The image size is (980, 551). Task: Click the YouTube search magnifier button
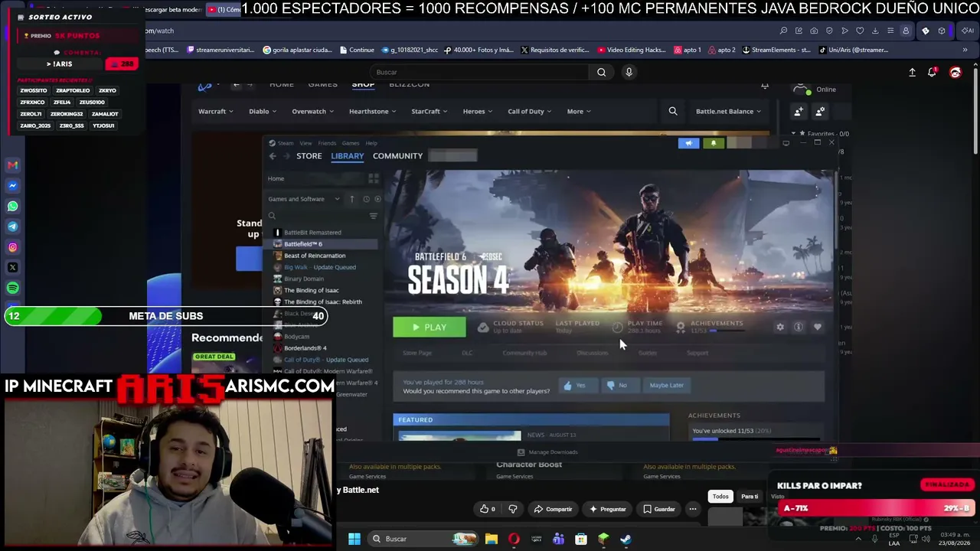click(x=602, y=72)
